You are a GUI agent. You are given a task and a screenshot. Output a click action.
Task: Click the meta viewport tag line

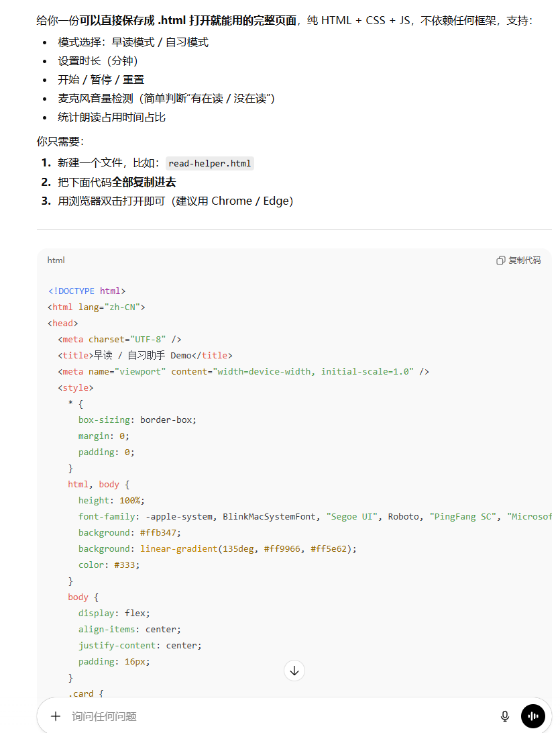pyautogui.click(x=243, y=371)
